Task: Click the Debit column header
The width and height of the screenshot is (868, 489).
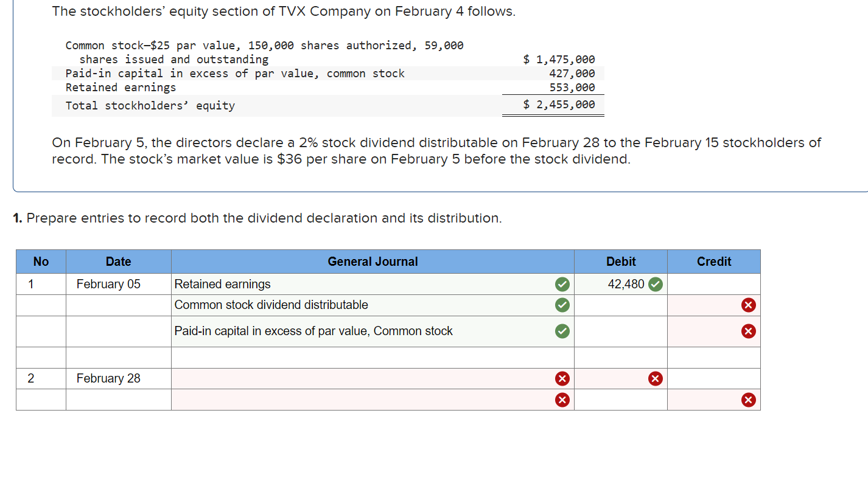Action: (621, 262)
